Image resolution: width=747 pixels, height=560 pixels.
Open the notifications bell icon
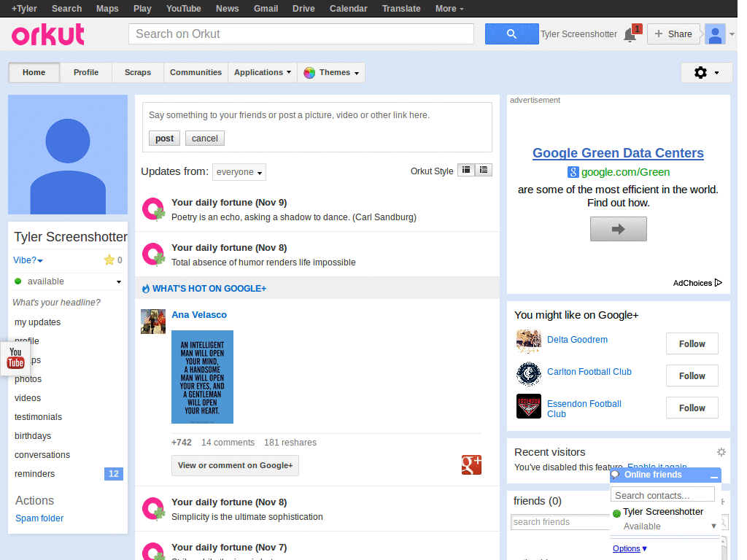point(630,35)
